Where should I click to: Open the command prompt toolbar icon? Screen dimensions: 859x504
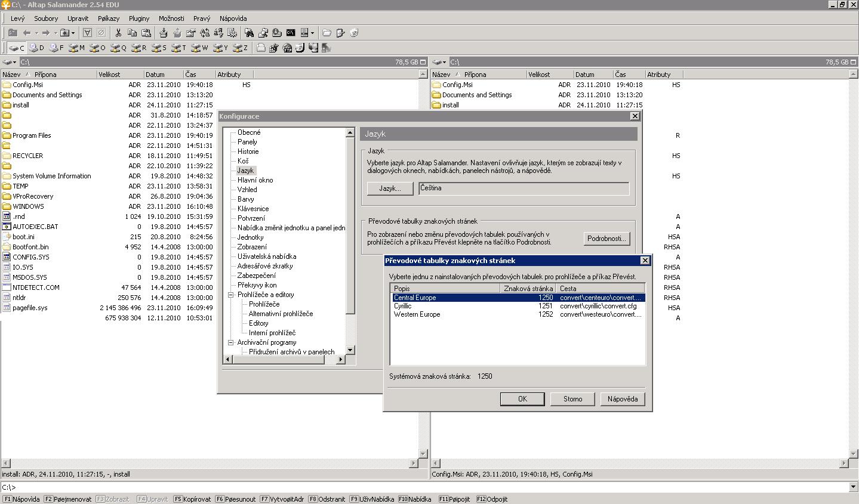point(291,33)
